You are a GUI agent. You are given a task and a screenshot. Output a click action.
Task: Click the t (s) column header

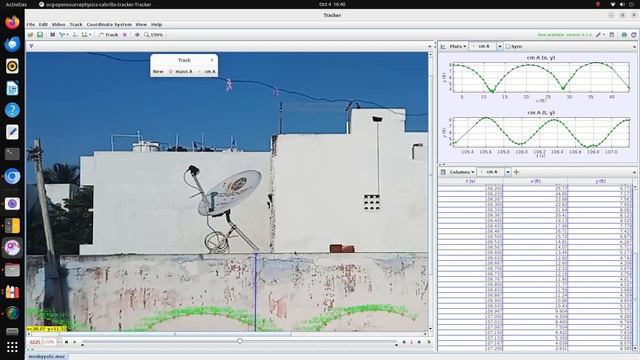470,181
